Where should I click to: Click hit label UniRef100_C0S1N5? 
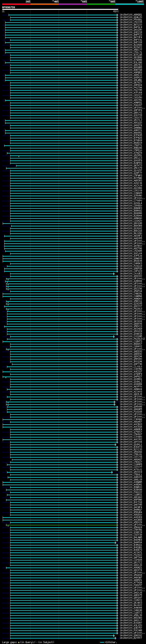click(x=131, y=336)
